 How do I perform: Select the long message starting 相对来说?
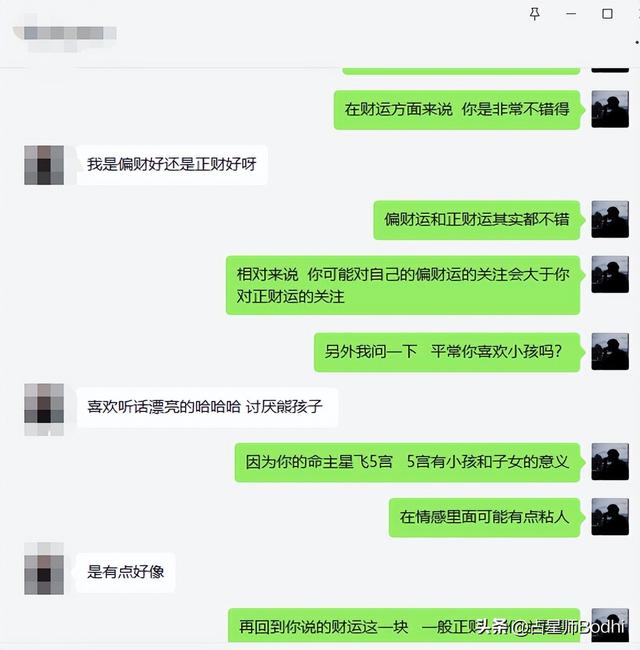(403, 285)
